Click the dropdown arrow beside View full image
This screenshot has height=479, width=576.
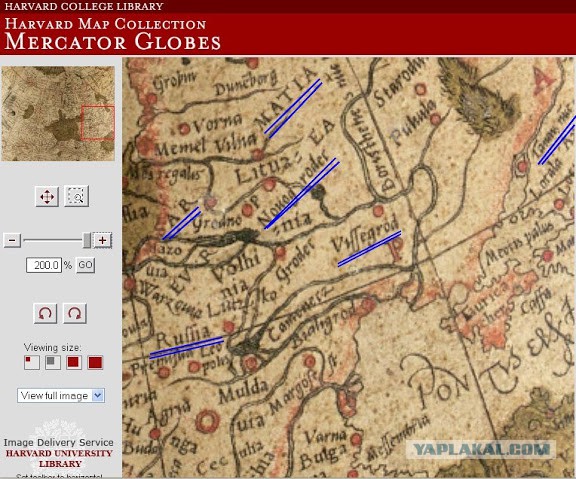pyautogui.click(x=98, y=396)
